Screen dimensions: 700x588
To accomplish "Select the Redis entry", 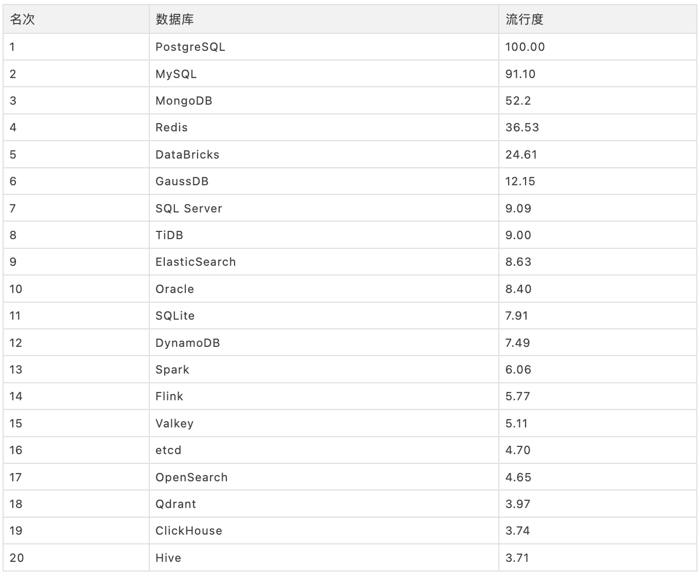I will (172, 127).
